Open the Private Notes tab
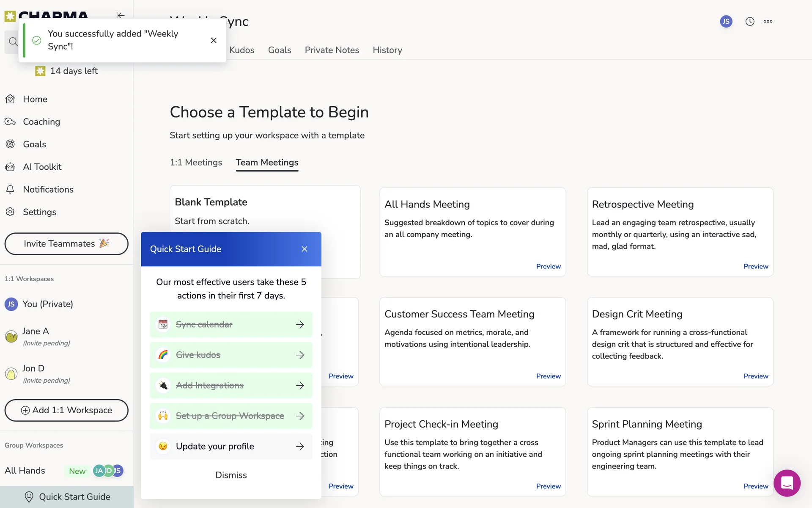This screenshot has height=508, width=812. (x=332, y=50)
